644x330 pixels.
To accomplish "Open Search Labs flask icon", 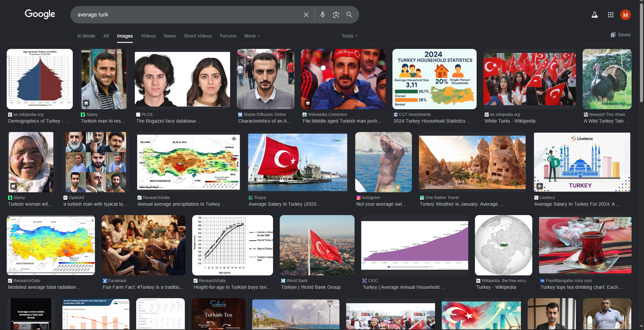I will click(594, 15).
